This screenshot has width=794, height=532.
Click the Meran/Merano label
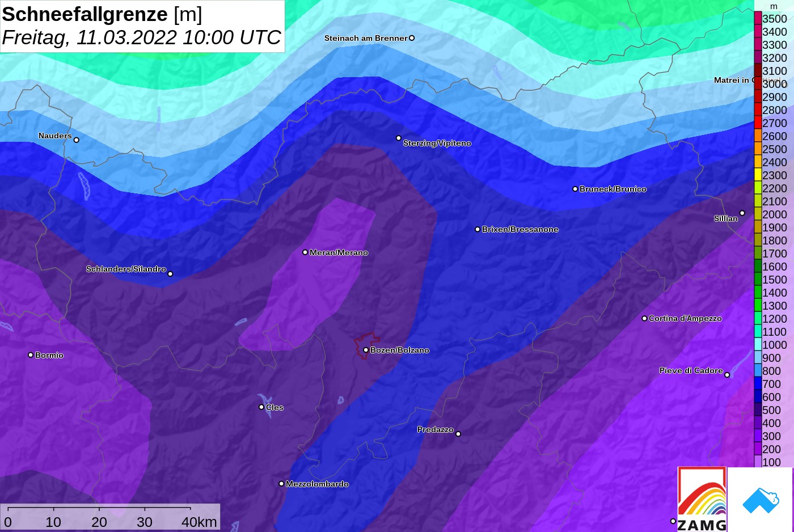coord(339,252)
